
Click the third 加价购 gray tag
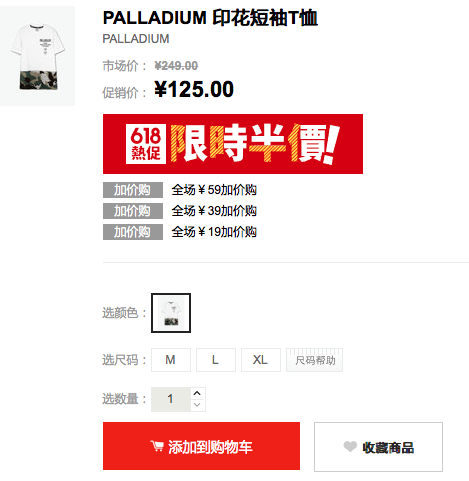point(133,232)
